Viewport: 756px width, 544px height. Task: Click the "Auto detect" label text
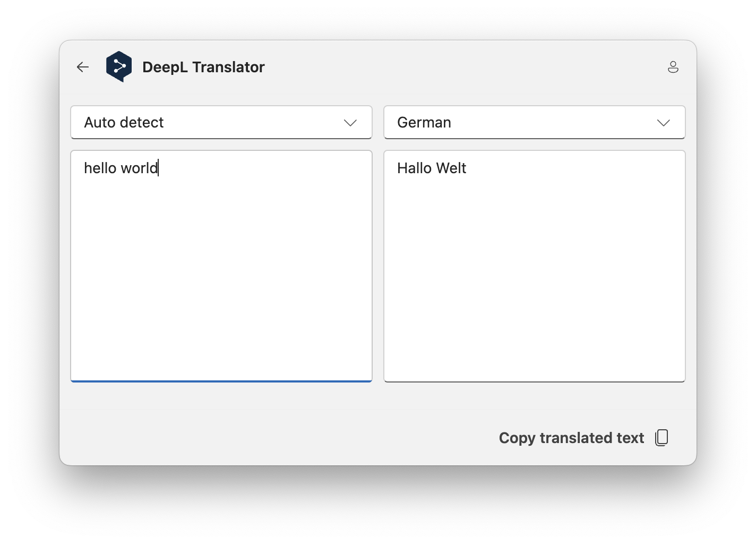click(124, 123)
